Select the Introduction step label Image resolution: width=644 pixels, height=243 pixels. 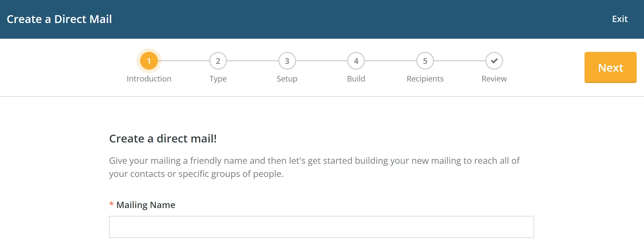click(x=149, y=78)
